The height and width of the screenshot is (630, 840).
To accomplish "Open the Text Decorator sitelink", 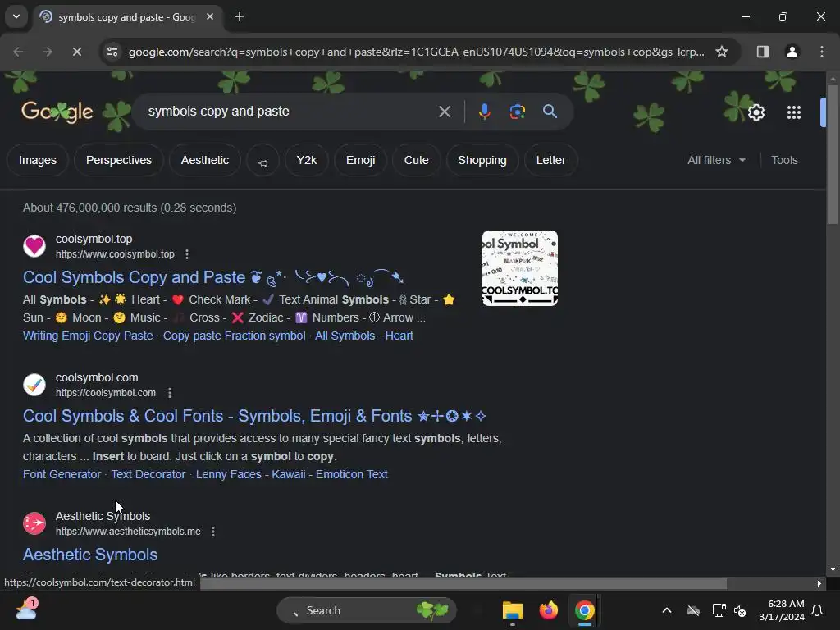I will point(148,474).
